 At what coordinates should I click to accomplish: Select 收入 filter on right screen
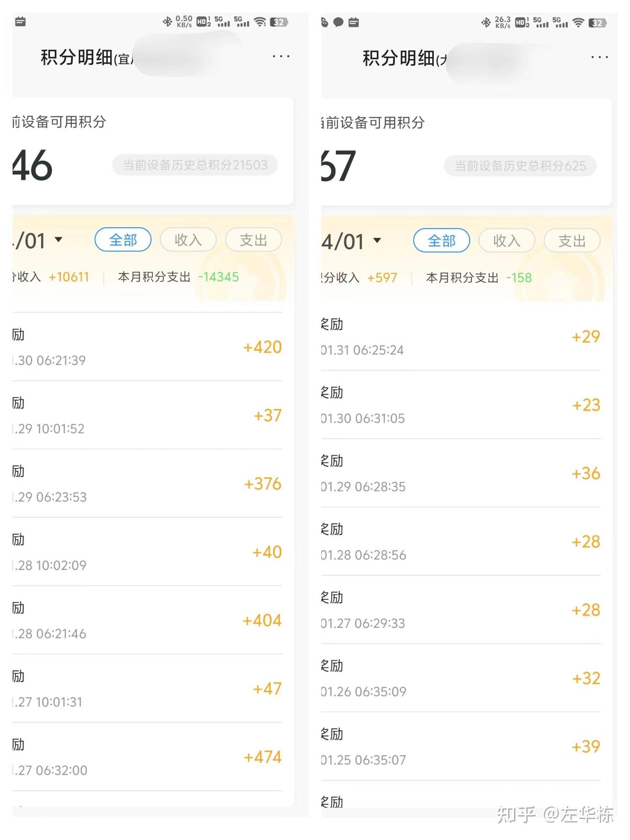[507, 241]
